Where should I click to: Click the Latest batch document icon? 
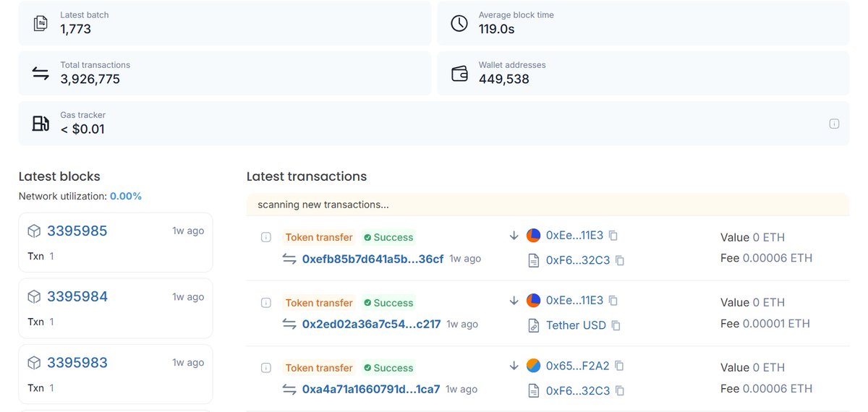click(41, 23)
